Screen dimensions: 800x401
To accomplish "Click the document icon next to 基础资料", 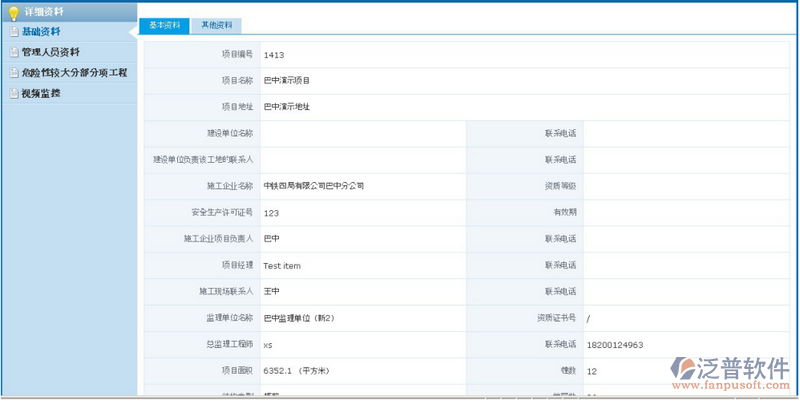I will 12,32.
